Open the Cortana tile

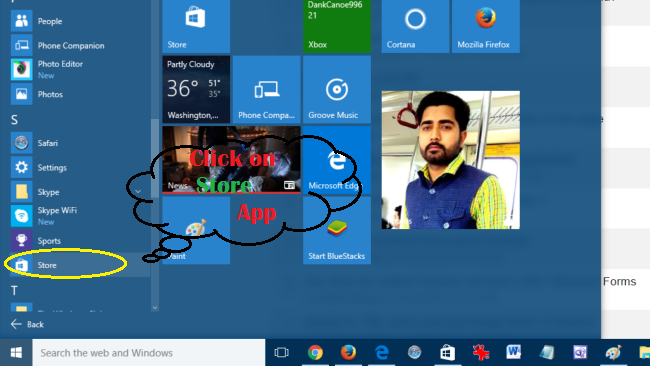[415, 26]
